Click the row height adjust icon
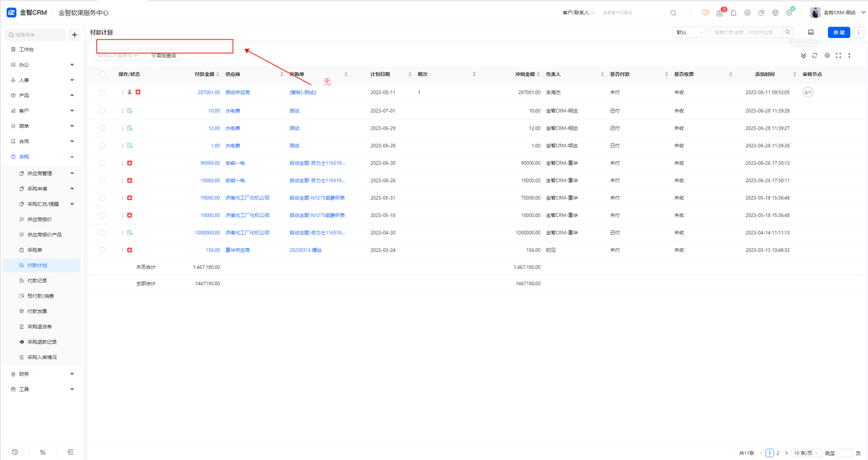Viewport: 868px width, 460px height. coord(850,56)
